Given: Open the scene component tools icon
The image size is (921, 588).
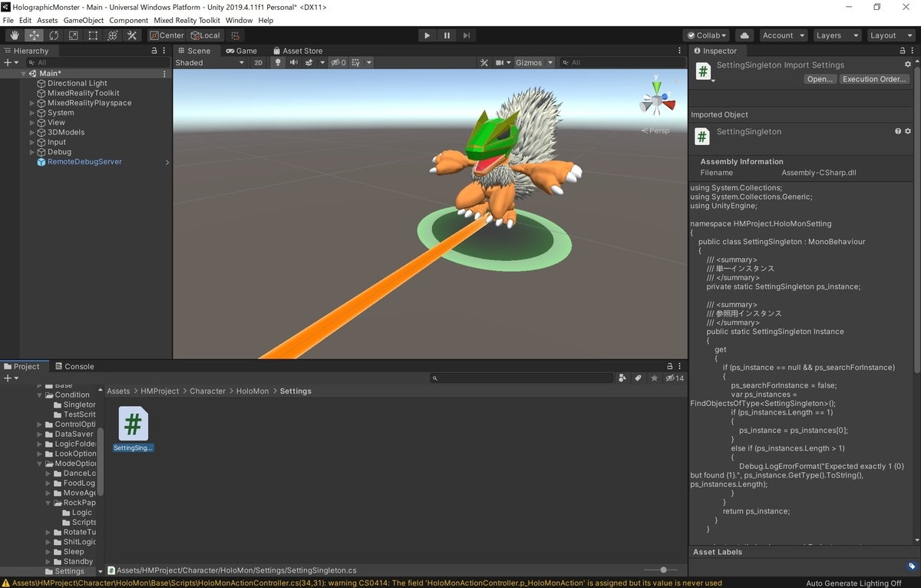Looking at the screenshot, I should tap(484, 63).
